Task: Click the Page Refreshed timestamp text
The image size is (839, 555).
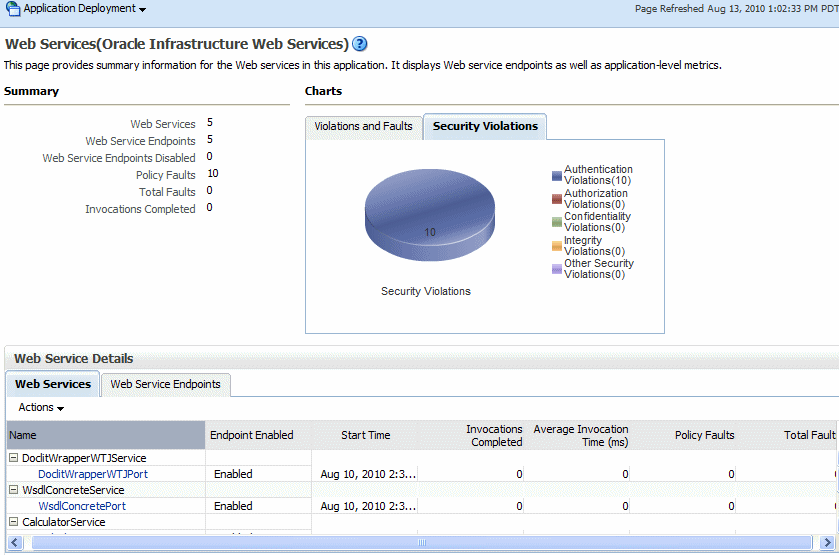Action: tap(736, 9)
